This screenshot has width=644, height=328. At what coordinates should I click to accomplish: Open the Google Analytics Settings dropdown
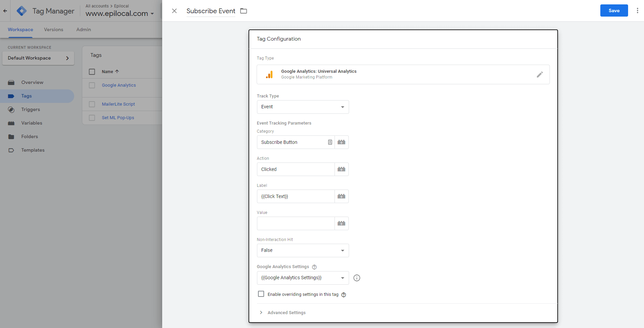tap(303, 278)
